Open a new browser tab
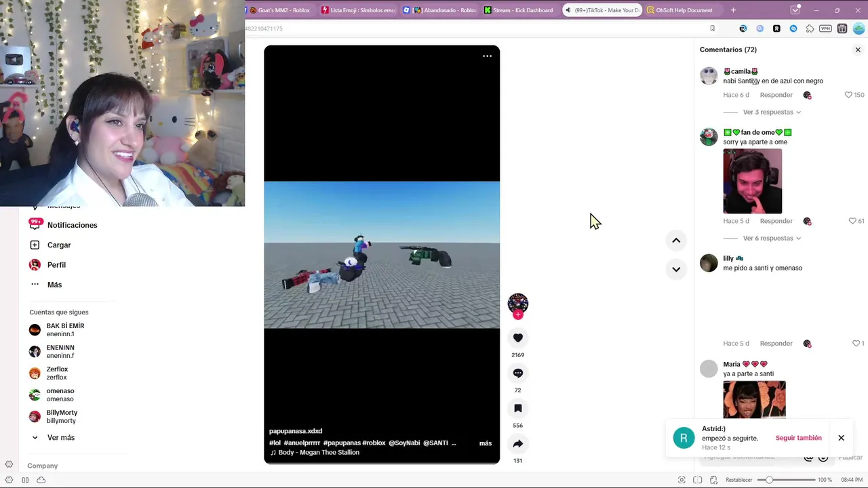The height and width of the screenshot is (488, 868). pos(733,10)
